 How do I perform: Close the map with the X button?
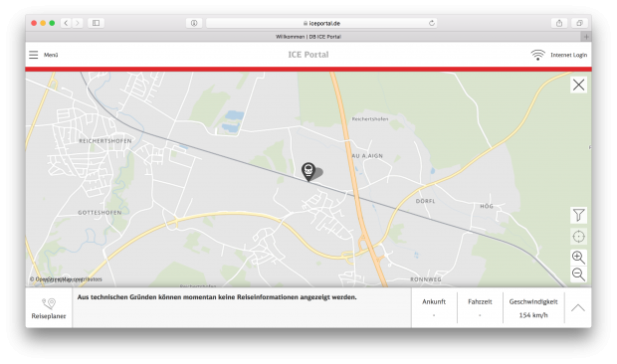coord(578,85)
